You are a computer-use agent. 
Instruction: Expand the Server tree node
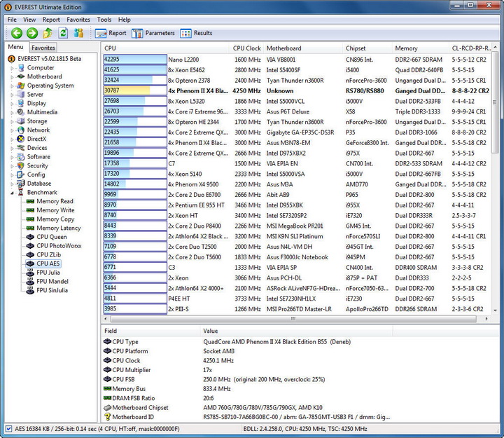pos(12,95)
